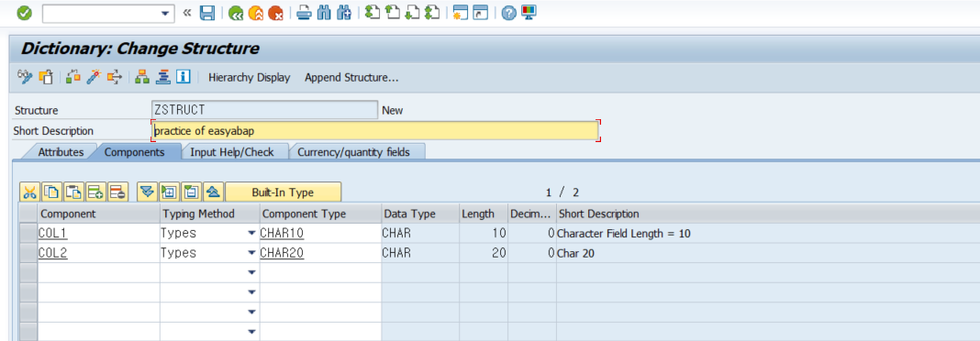Open Help with the question mark icon

coord(508,13)
